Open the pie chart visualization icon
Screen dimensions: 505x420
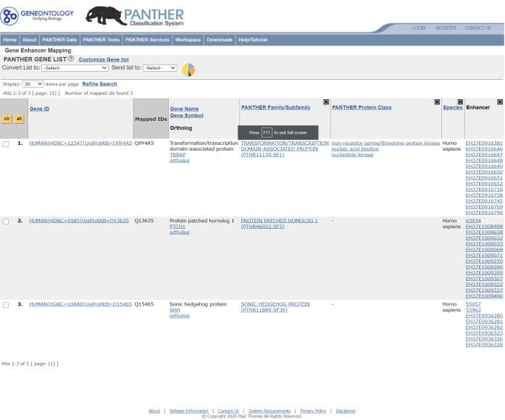click(x=188, y=70)
